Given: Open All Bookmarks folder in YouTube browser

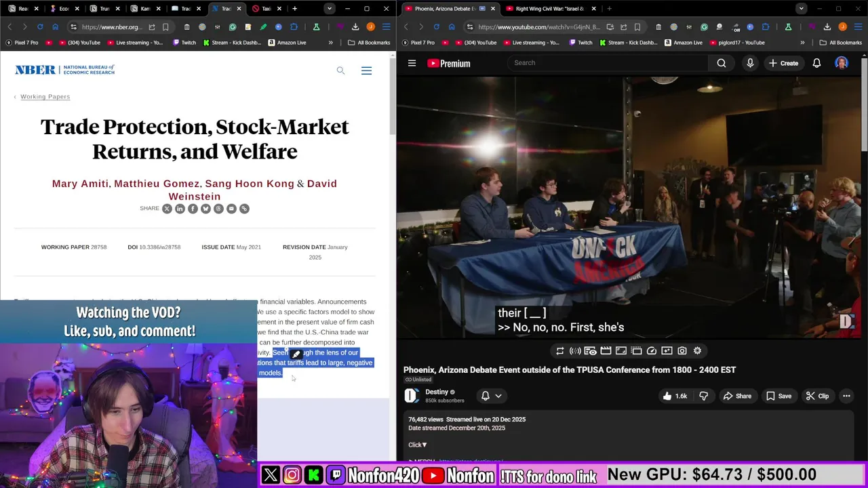Looking at the screenshot, I should click(840, 43).
